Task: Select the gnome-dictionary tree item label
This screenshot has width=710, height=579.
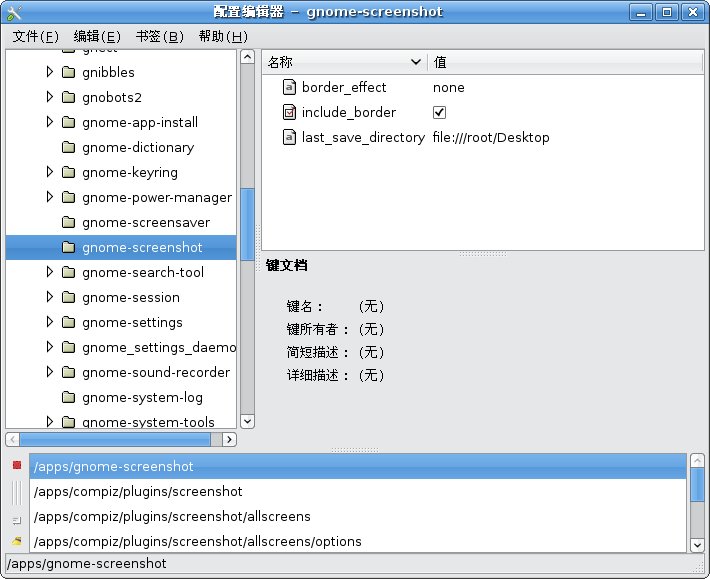Action: pos(138,148)
